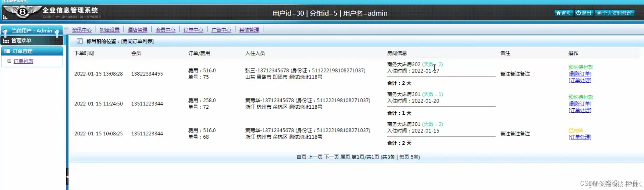
Task: Click the icon beside 订单列表
Action: [x=9, y=61]
